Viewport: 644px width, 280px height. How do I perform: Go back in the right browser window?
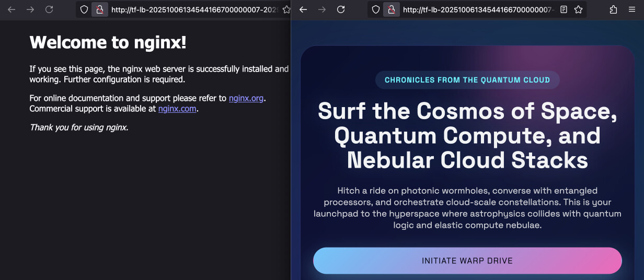tap(303, 9)
